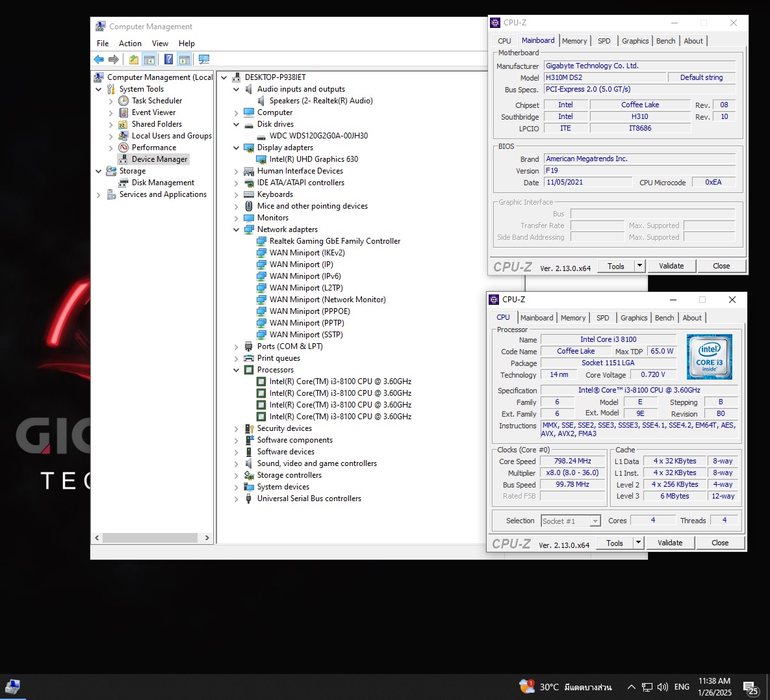Click Close button in the Mainboard CPU-Z window

point(721,266)
